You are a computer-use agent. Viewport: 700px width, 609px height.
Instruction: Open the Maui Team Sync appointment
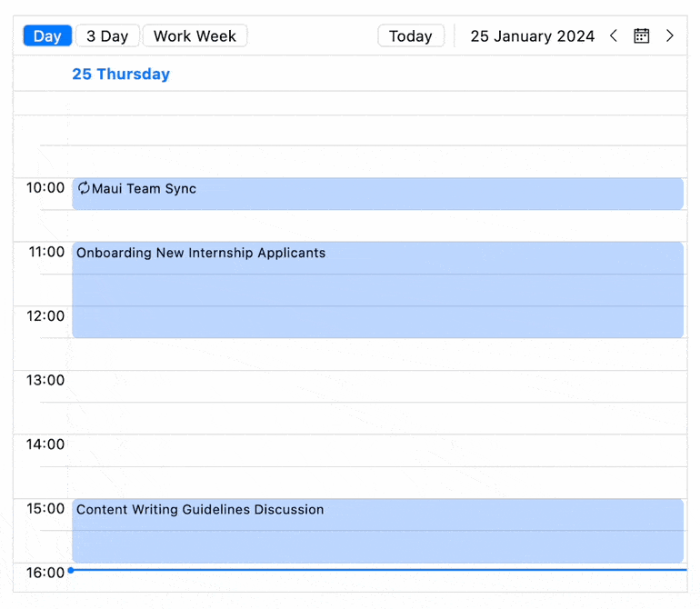(377, 194)
